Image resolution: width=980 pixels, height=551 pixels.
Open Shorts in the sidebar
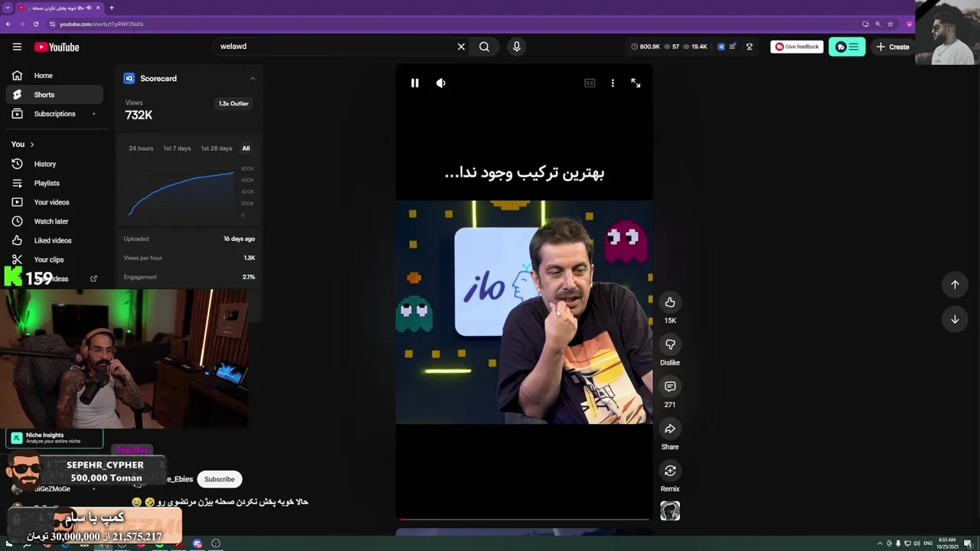click(54, 95)
